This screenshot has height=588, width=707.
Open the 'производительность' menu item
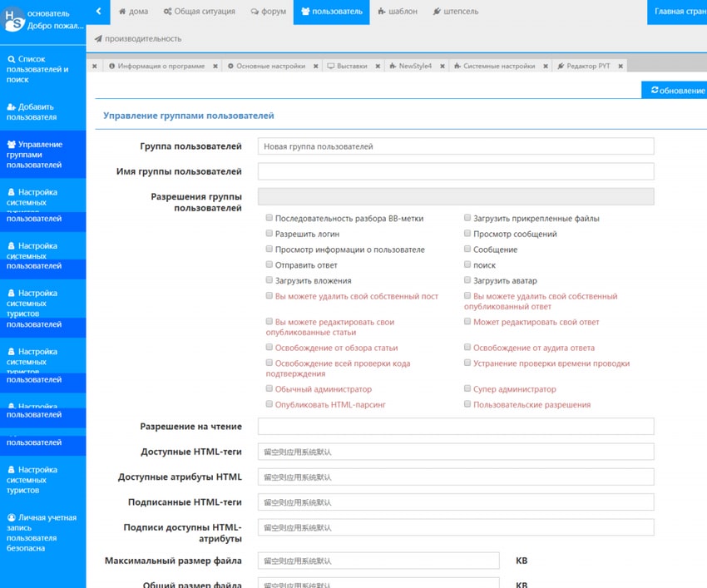click(x=138, y=39)
